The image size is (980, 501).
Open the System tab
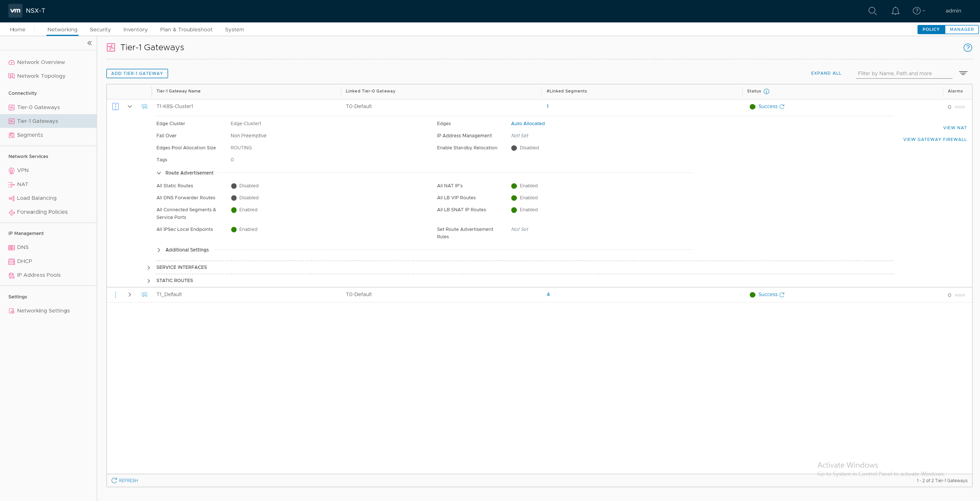pyautogui.click(x=234, y=30)
